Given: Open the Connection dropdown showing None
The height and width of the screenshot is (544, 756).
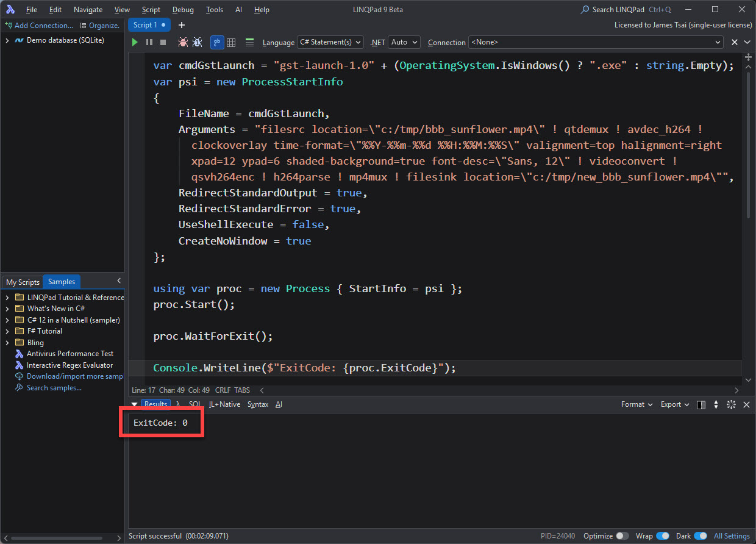Looking at the screenshot, I should click(x=596, y=42).
